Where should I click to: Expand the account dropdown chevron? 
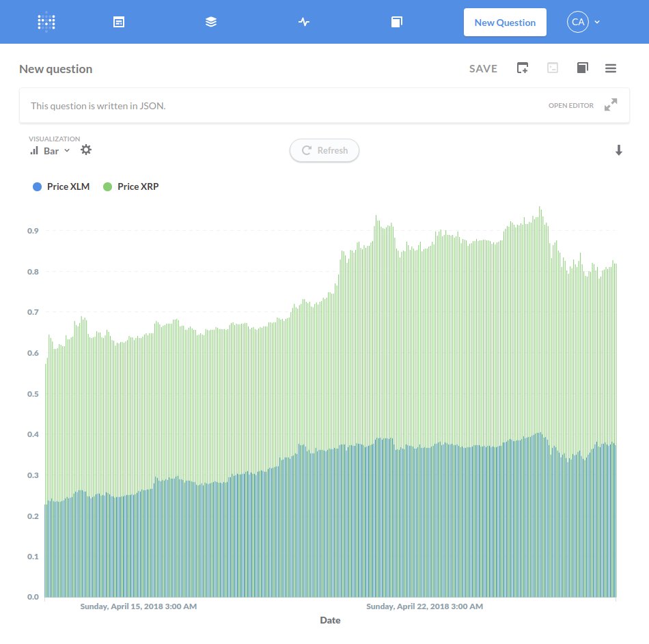click(x=597, y=22)
